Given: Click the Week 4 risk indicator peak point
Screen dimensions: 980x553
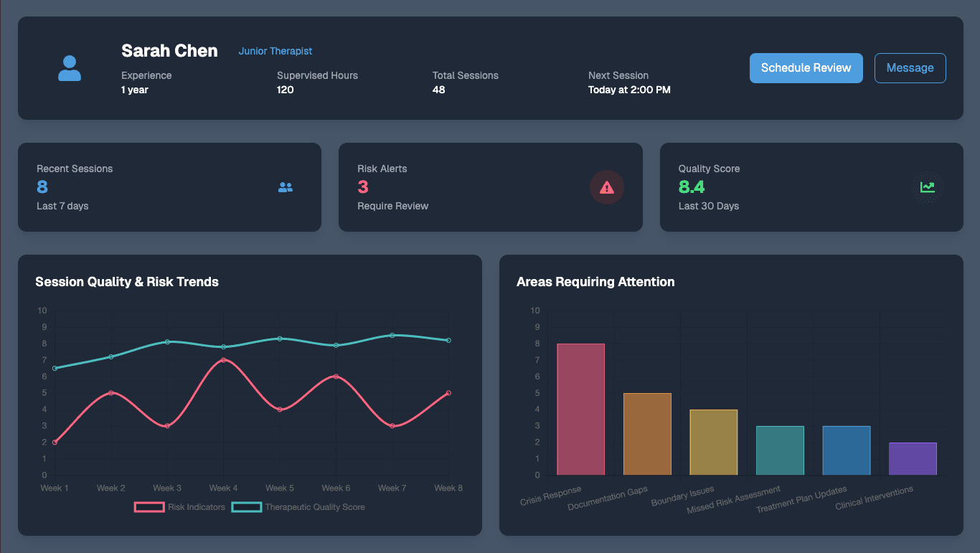Looking at the screenshot, I should pyautogui.click(x=224, y=360).
